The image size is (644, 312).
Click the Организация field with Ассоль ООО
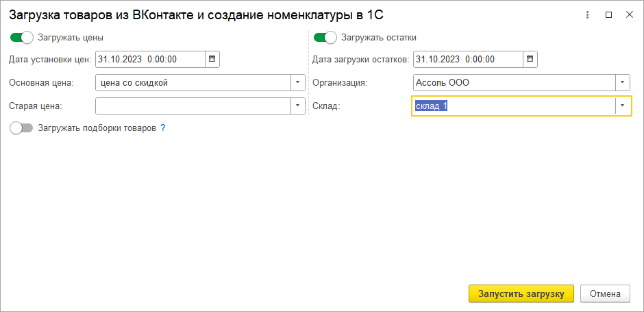[x=514, y=83]
